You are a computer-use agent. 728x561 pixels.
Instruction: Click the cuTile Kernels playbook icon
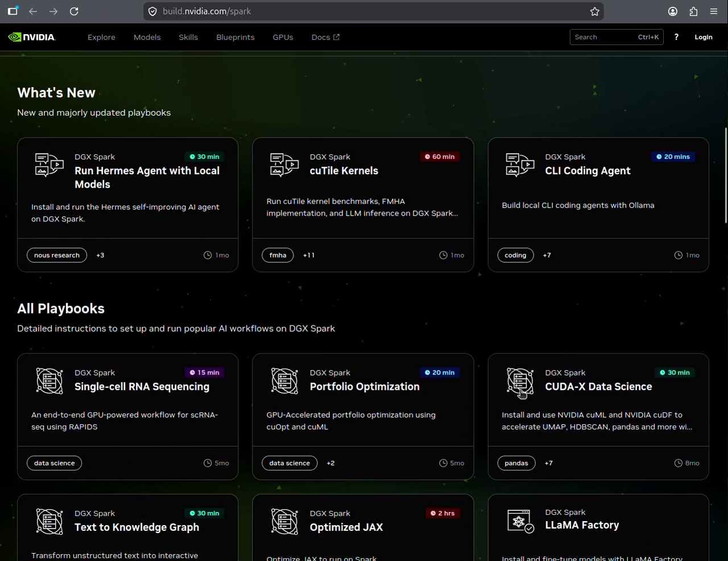click(x=284, y=165)
